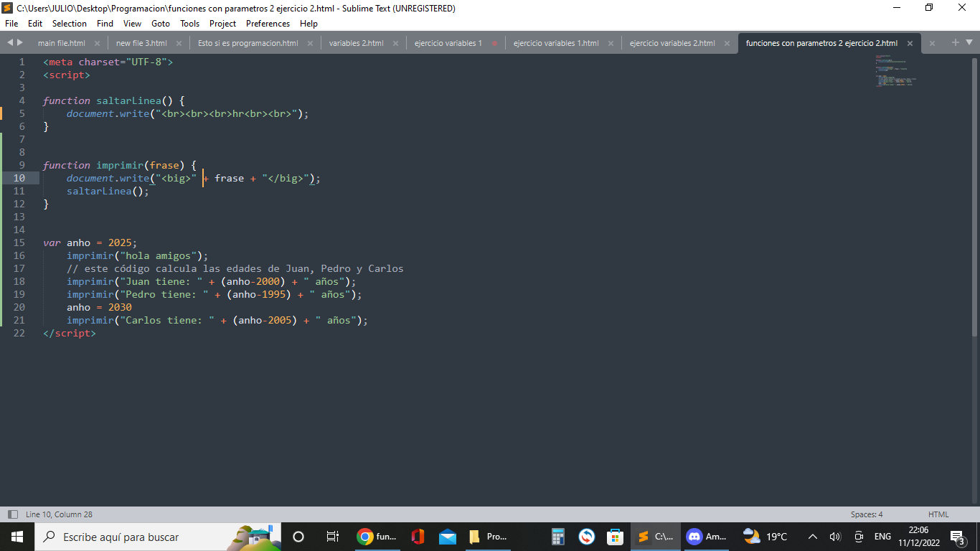Open the Tools menu

point(189,24)
